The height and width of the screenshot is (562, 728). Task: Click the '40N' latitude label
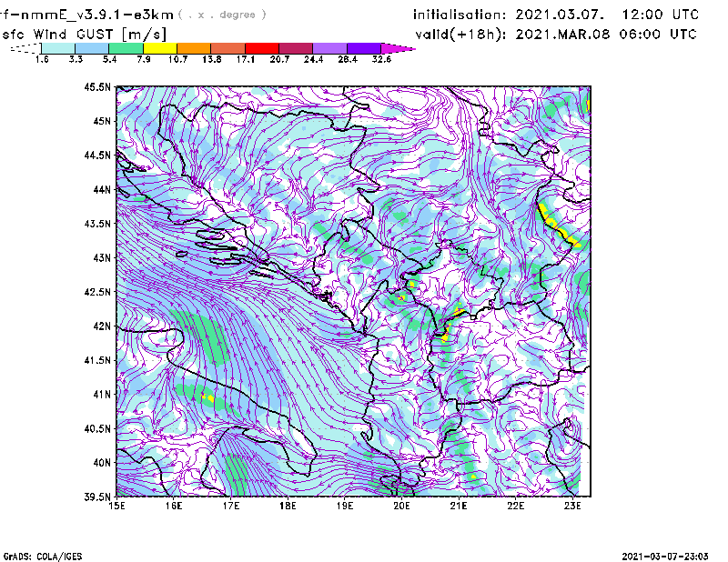point(102,463)
